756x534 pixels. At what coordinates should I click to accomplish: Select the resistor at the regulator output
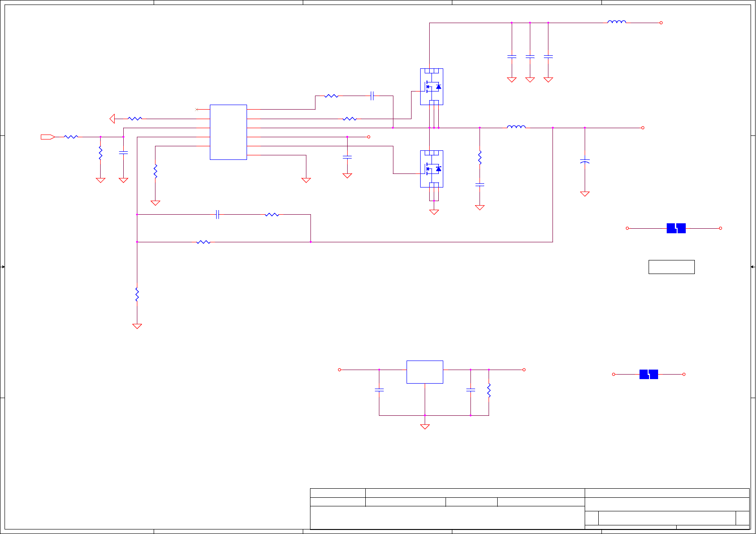[x=489, y=390]
